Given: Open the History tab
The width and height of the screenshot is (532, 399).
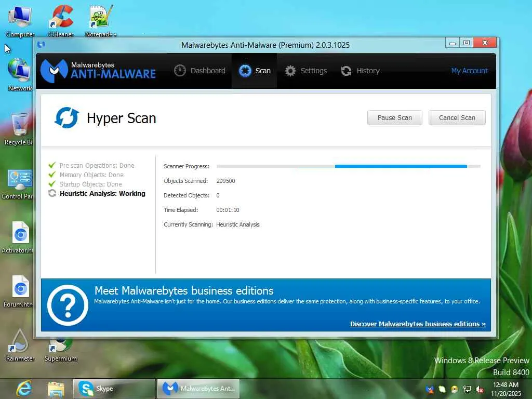Looking at the screenshot, I should [360, 71].
